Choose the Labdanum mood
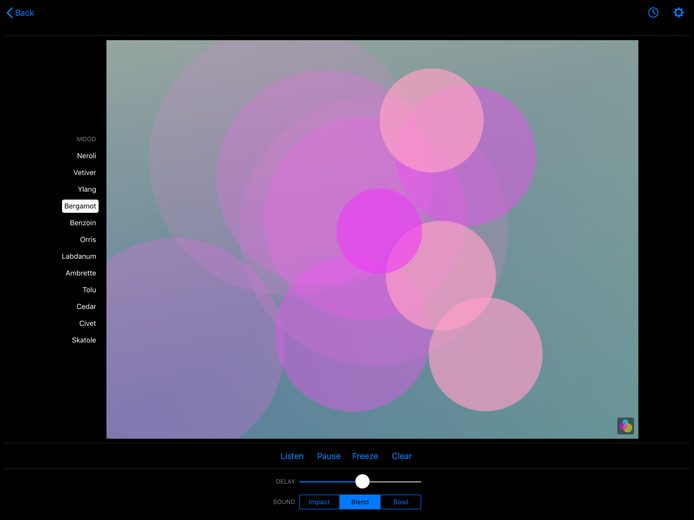The width and height of the screenshot is (694, 520). [79, 256]
